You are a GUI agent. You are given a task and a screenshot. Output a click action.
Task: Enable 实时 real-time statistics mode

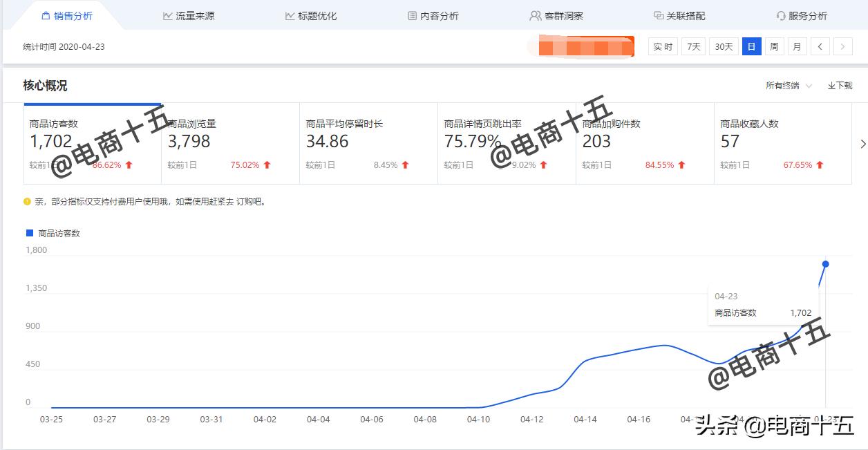[663, 46]
